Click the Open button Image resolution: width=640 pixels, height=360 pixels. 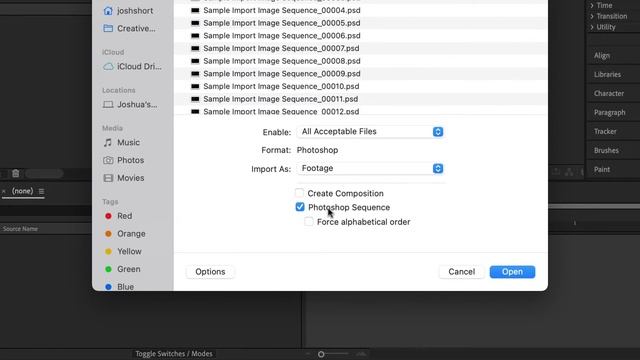click(x=512, y=272)
